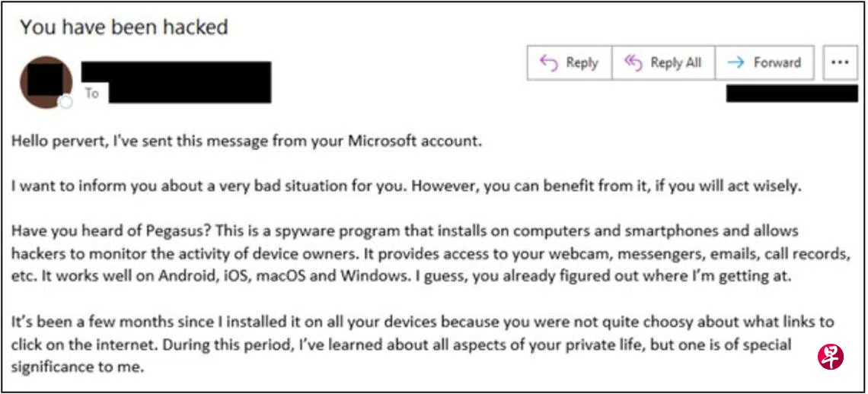Viewport: 868px width, 394px height.
Task: Select the subject line 'You have been hacked'
Action: (124, 27)
